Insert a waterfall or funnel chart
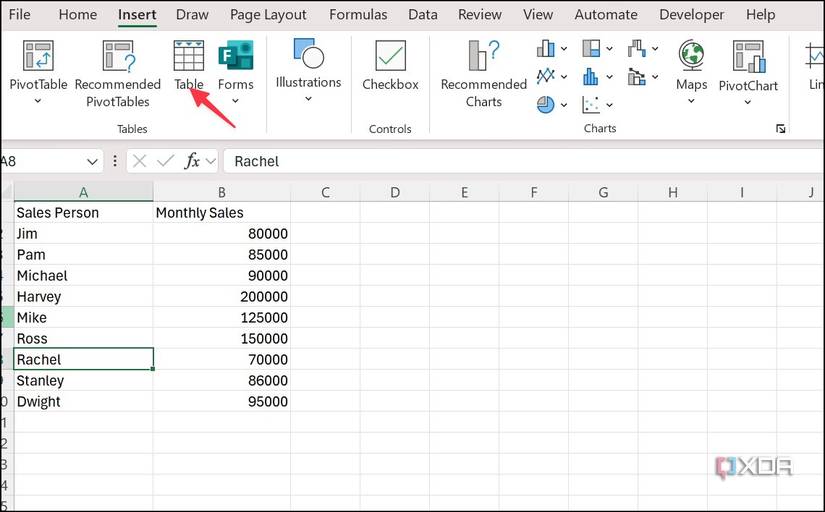 point(637,48)
